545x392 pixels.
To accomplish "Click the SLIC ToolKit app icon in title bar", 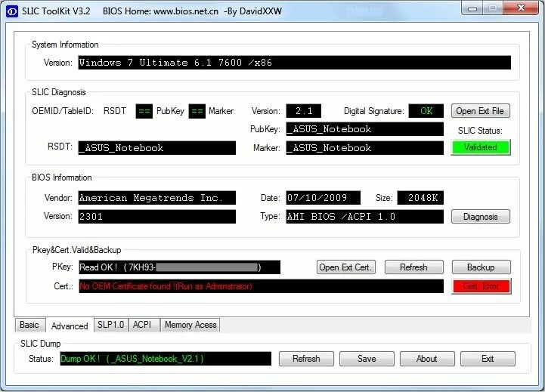I will coord(12,11).
